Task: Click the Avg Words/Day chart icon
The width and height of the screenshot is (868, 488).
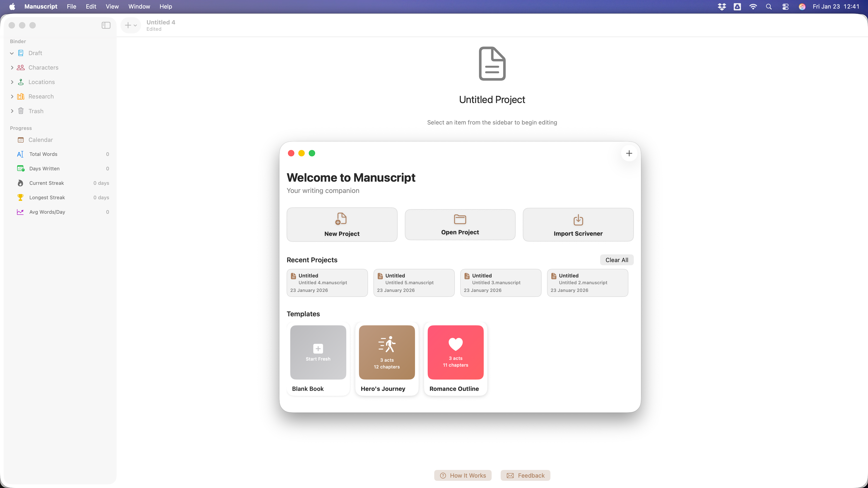Action: click(x=20, y=212)
